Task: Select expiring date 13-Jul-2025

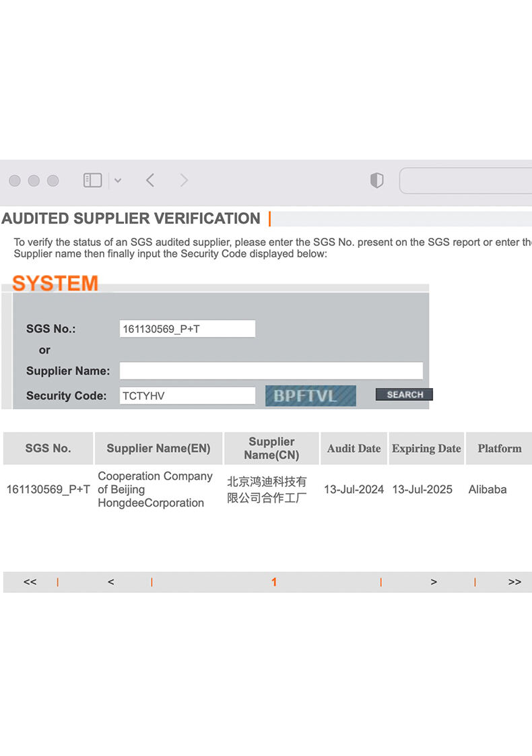Action: (422, 489)
